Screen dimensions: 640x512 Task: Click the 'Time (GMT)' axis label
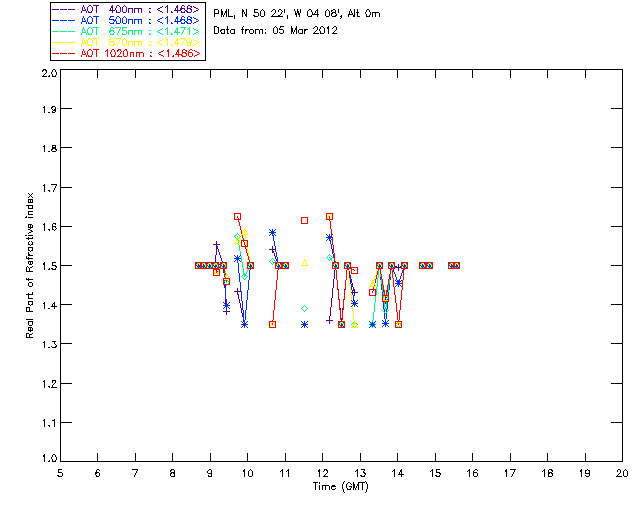pyautogui.click(x=341, y=487)
